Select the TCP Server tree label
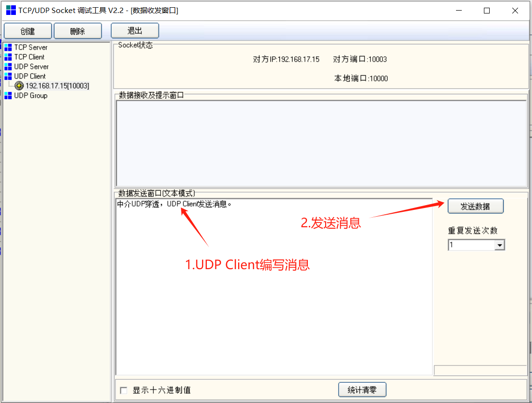The width and height of the screenshot is (532, 403). 31,47
